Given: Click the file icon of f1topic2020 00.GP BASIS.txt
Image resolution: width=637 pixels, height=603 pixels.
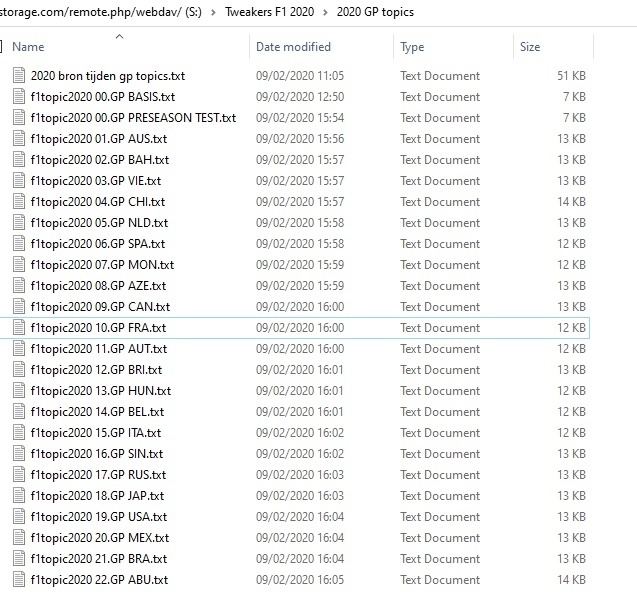Looking at the screenshot, I should 19,97.
